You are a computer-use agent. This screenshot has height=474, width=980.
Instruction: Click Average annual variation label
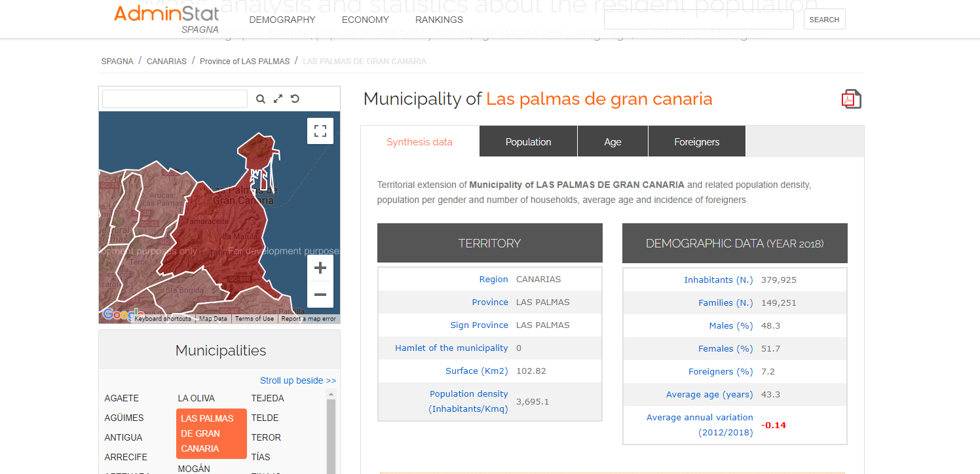(700, 425)
